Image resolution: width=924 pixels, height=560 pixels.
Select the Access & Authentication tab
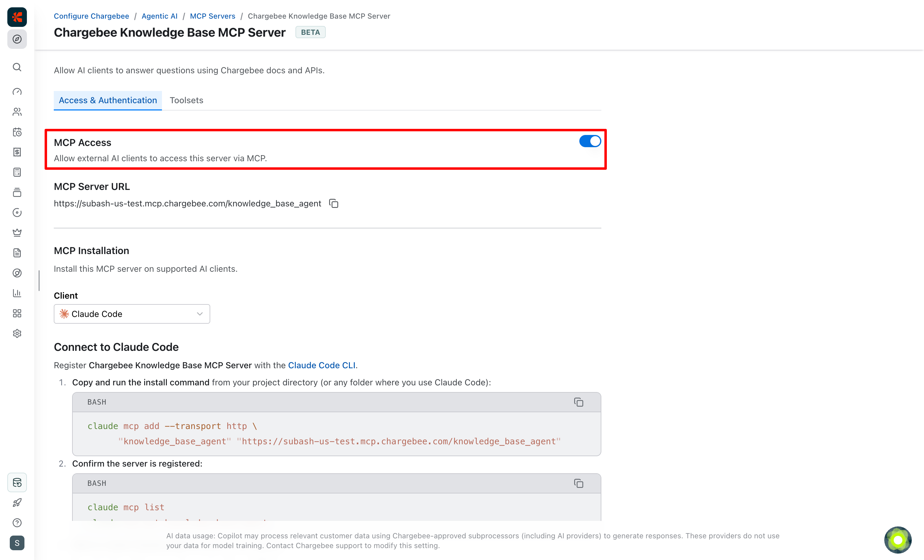pyautogui.click(x=108, y=100)
